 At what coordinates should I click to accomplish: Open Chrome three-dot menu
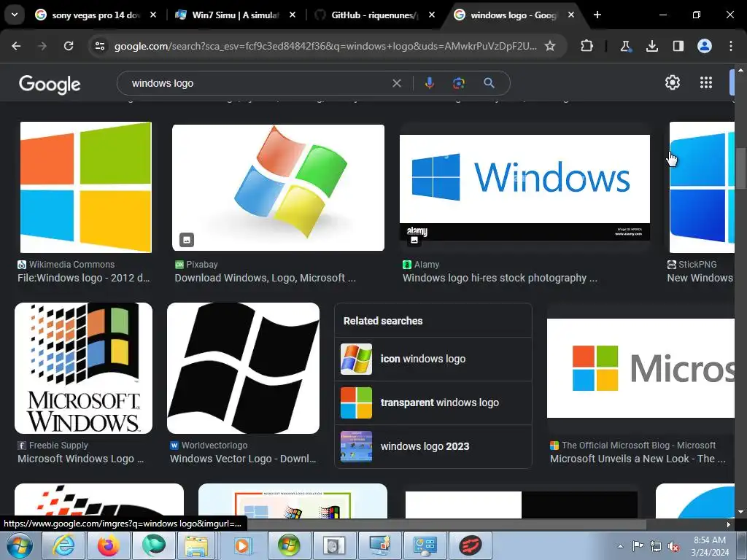tap(731, 46)
